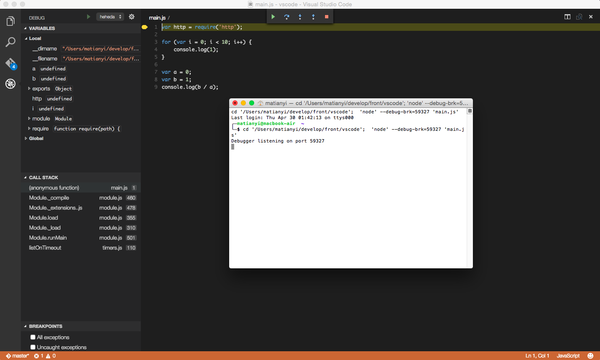Step over in debug toolbar

pyautogui.click(x=287, y=17)
